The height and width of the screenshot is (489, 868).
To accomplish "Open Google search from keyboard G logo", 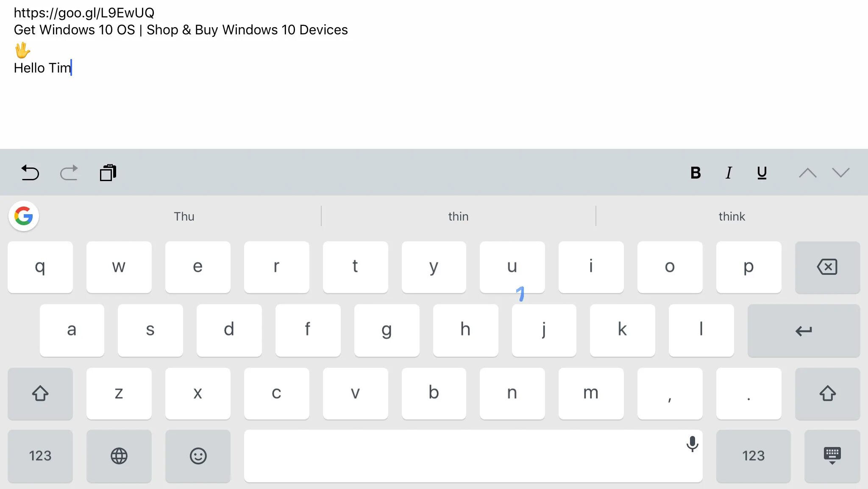I will (24, 216).
